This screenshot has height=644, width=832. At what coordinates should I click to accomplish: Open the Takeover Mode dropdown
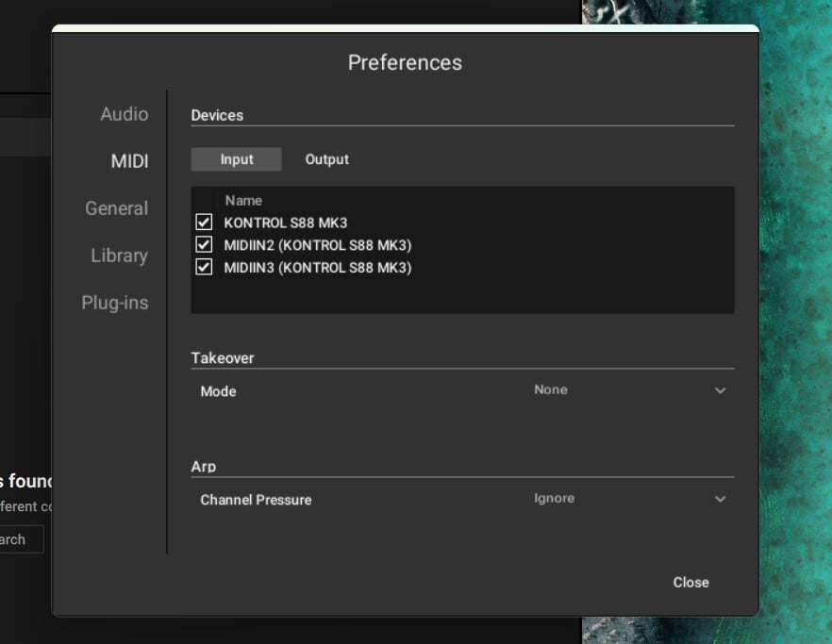pyautogui.click(x=630, y=390)
